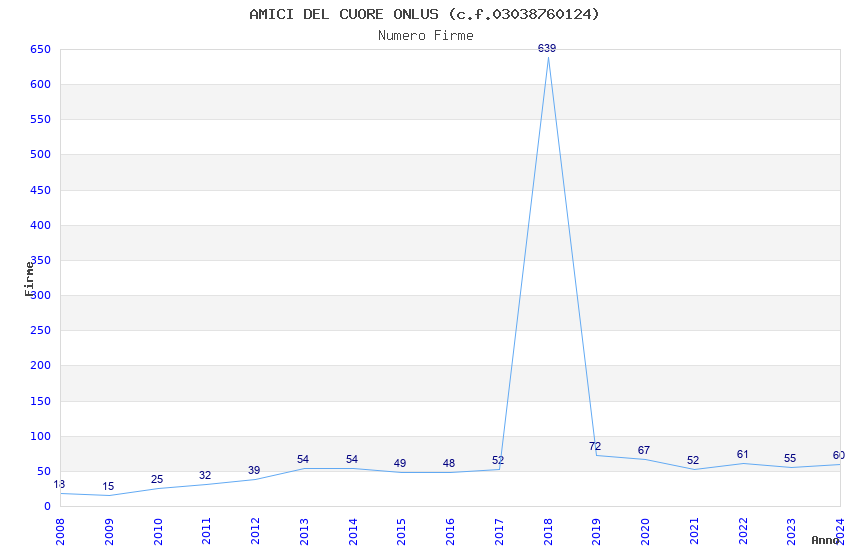850x550 pixels.
Task: Click the 67 data label for 2020
Action: click(644, 450)
